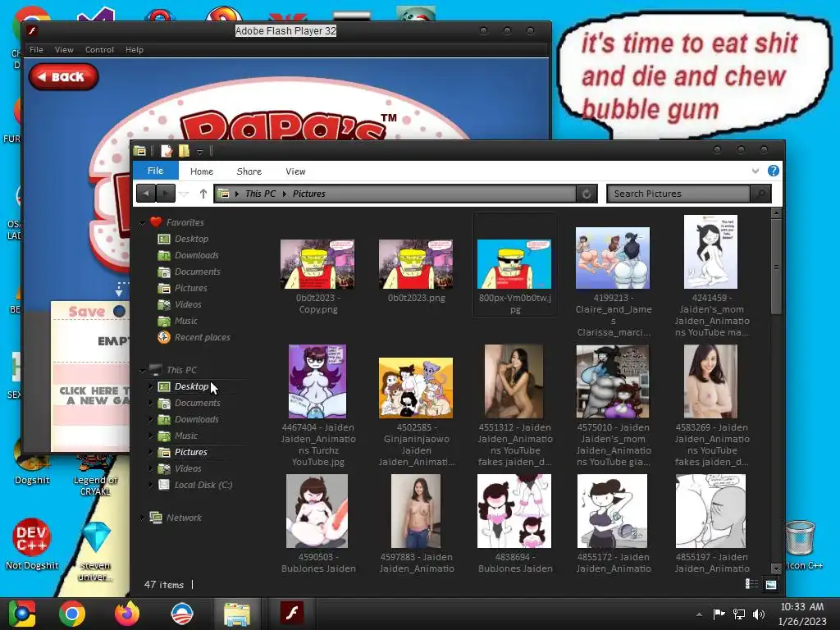Switch to the View ribbon tab in Explorer
The width and height of the screenshot is (840, 630).
pyautogui.click(x=295, y=171)
